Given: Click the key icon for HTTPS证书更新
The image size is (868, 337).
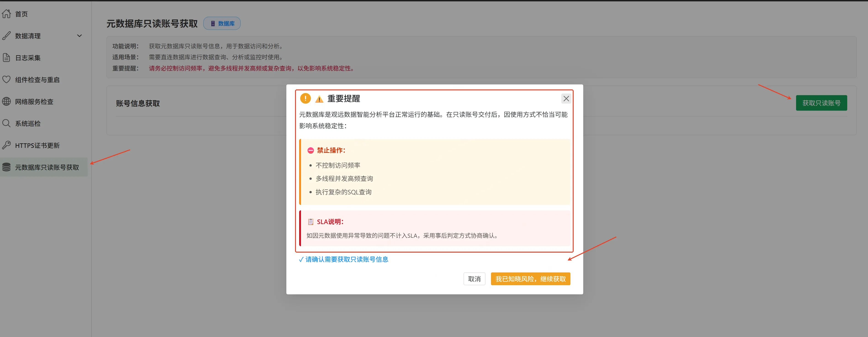Looking at the screenshot, I should point(6,145).
